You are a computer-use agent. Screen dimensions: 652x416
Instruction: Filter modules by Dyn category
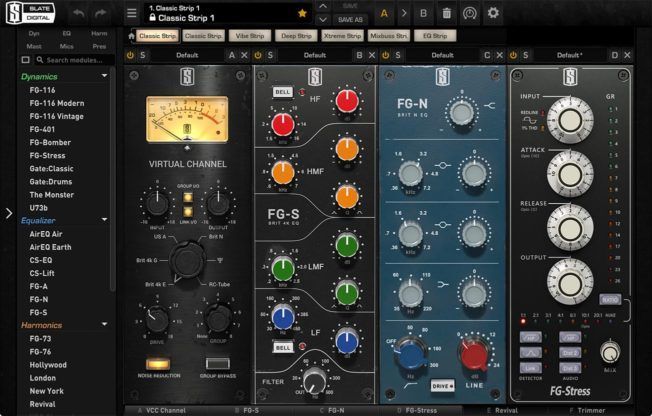click(x=34, y=33)
